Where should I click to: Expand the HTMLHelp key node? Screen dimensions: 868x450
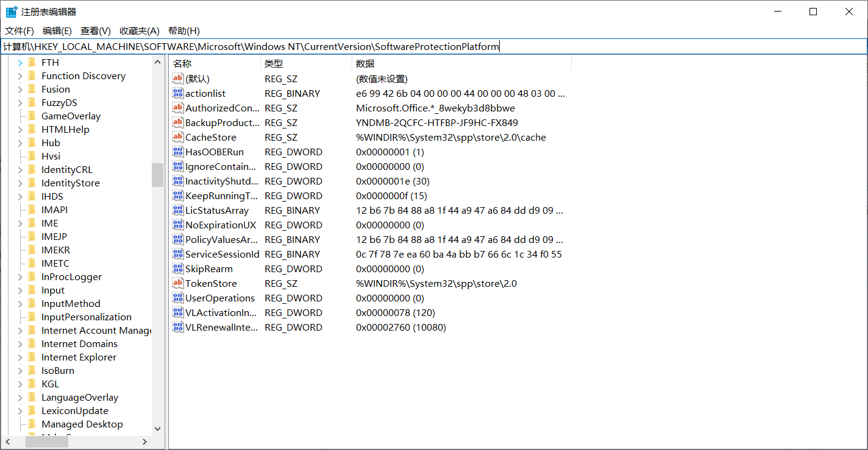20,129
